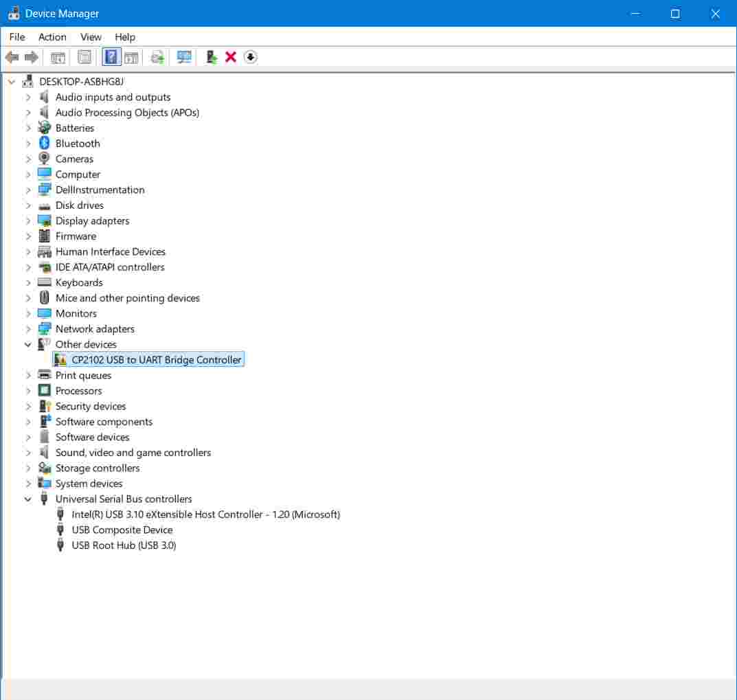Collapse the DESKTOP-ASBHG8J root node
The height and width of the screenshot is (700, 737).
(x=12, y=82)
